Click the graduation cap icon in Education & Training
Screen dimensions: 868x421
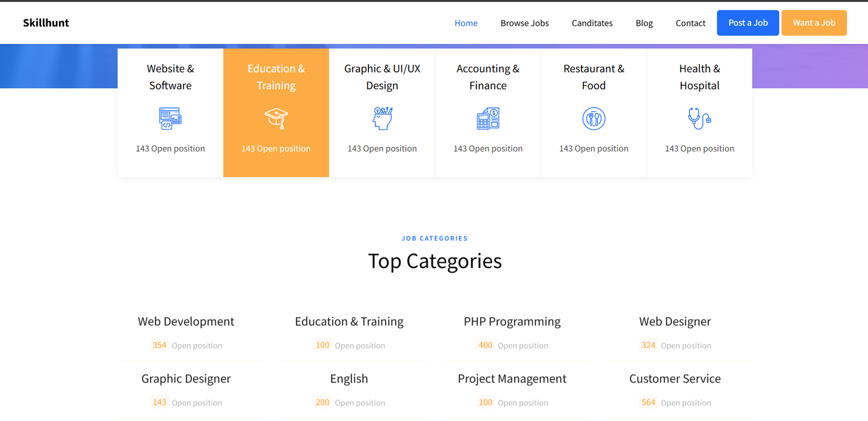(x=276, y=118)
